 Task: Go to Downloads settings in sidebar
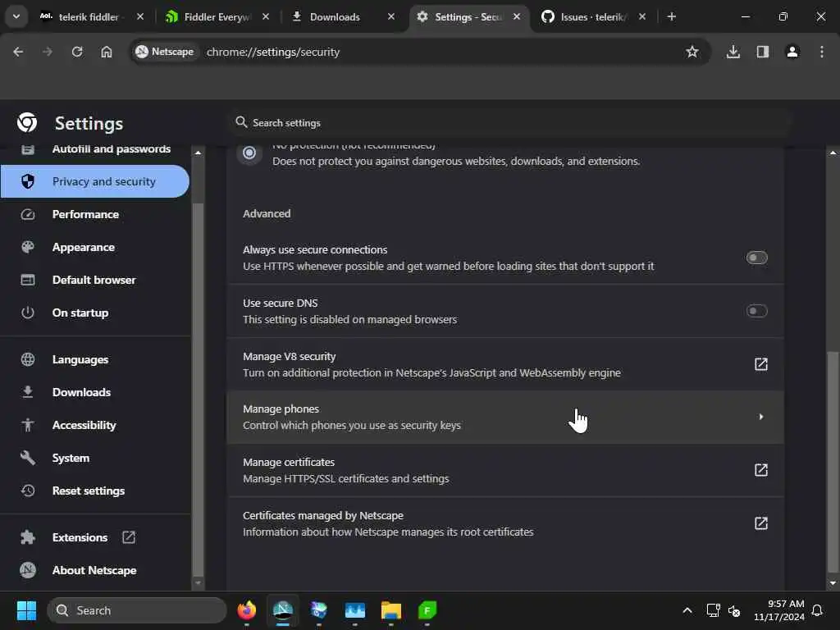click(95, 392)
